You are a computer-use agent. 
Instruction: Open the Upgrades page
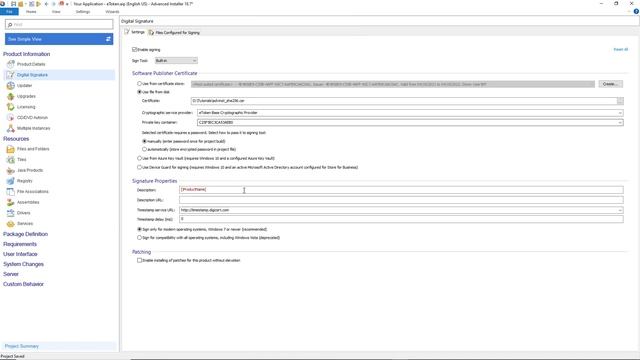pos(26,96)
